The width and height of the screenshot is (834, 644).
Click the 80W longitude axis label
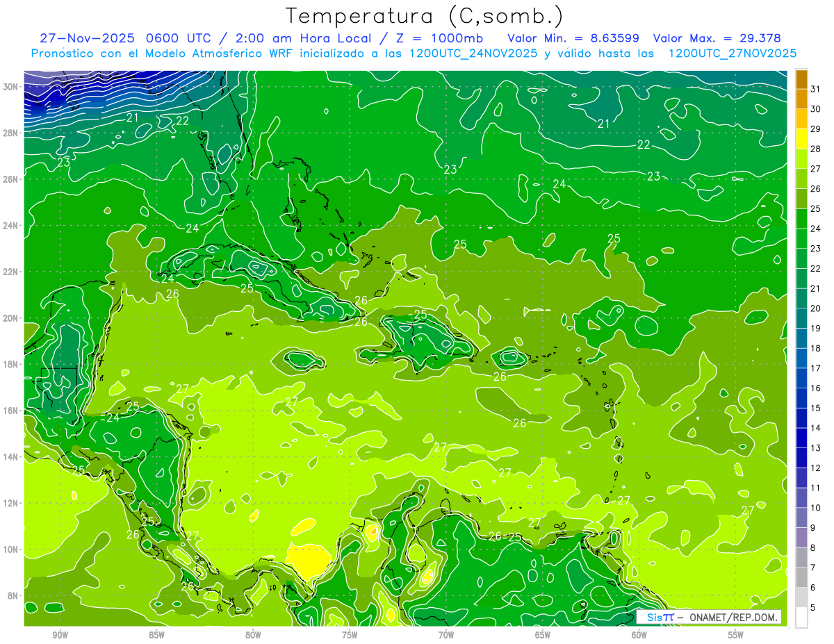[253, 635]
